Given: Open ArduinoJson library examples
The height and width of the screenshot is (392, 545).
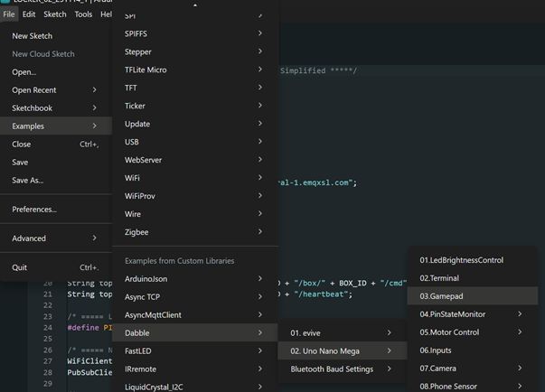Looking at the screenshot, I should 194,279.
